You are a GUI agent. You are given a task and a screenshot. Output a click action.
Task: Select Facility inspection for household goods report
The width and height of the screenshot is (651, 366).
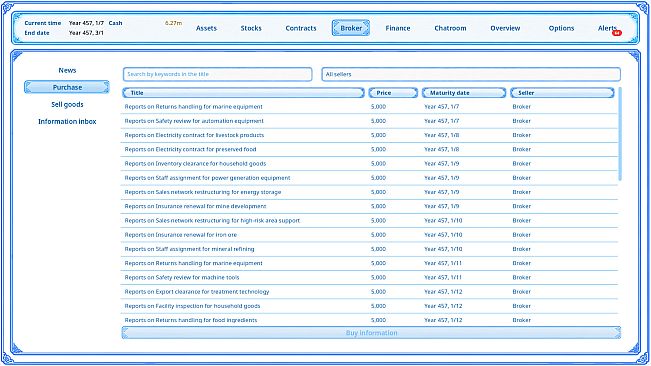[369, 306]
